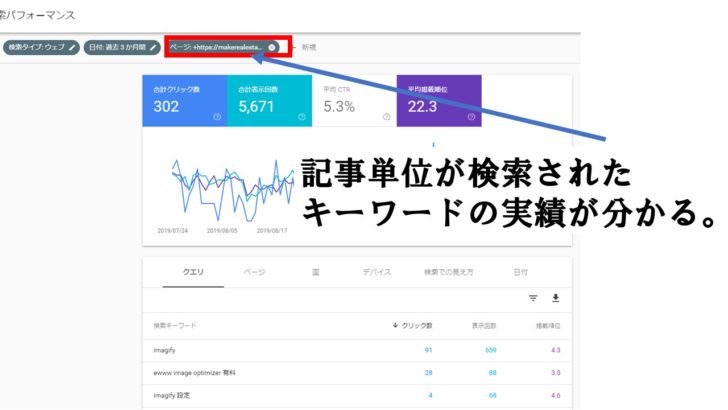Toggle the 平均掲載順位 metric card
This screenshot has width=728, height=410.
437,100
